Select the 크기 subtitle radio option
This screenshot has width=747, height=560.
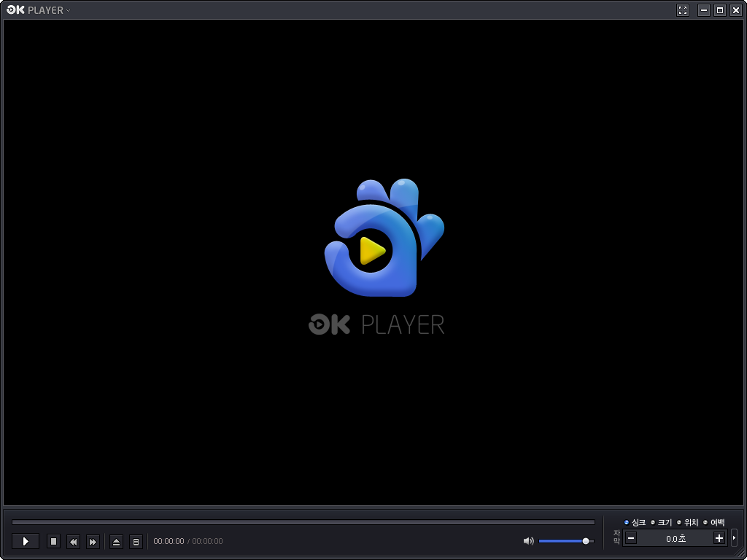pos(661,522)
